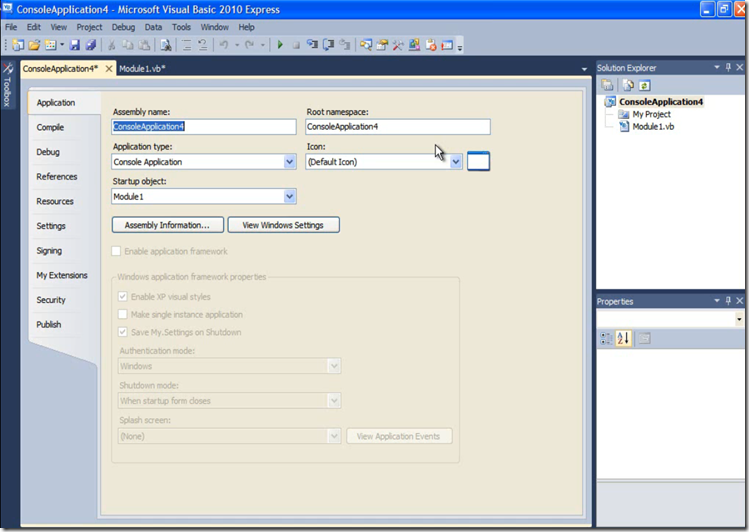Viewport: 749px width, 532px height.
Task: Click the View Windows Settings button
Action: click(283, 225)
